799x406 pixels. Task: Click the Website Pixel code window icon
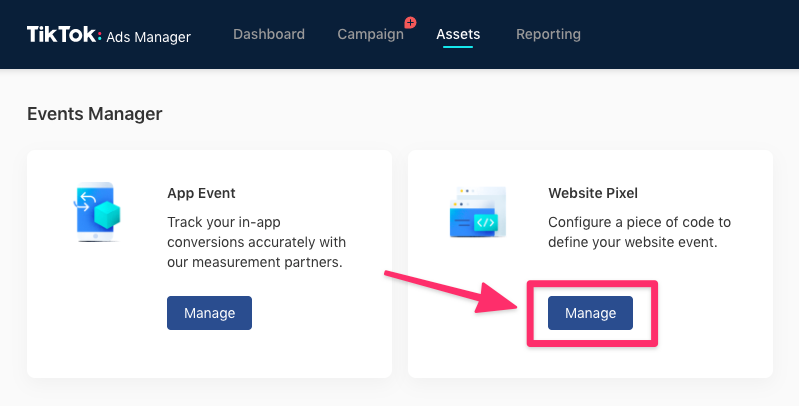pyautogui.click(x=477, y=212)
